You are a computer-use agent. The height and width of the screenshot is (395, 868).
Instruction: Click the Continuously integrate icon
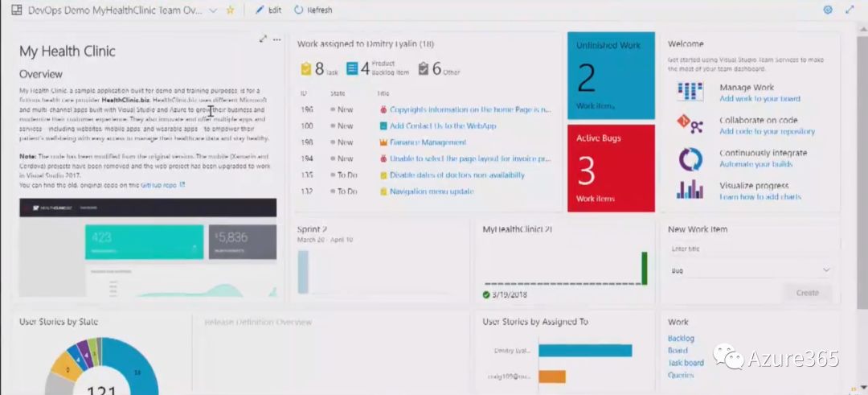pos(690,158)
